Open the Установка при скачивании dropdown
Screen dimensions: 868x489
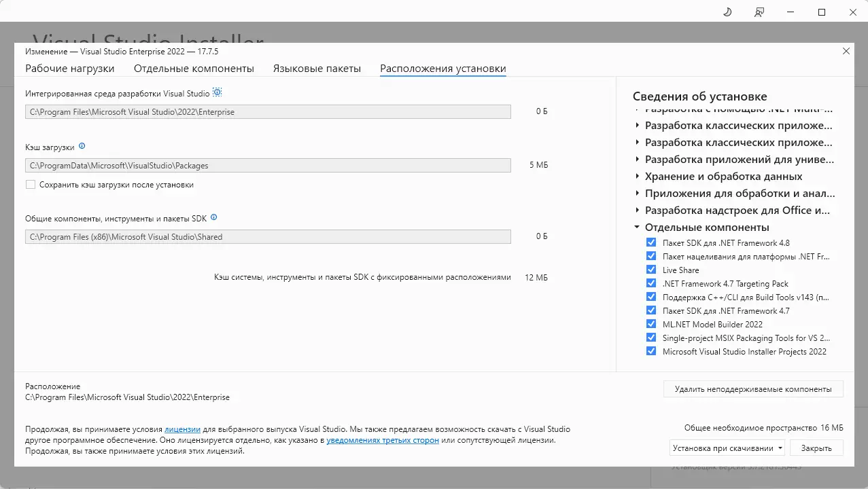point(727,448)
